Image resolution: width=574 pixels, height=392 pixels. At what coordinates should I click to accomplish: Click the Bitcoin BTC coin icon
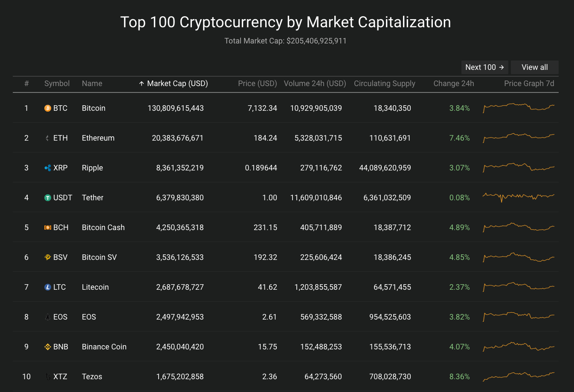(x=48, y=108)
